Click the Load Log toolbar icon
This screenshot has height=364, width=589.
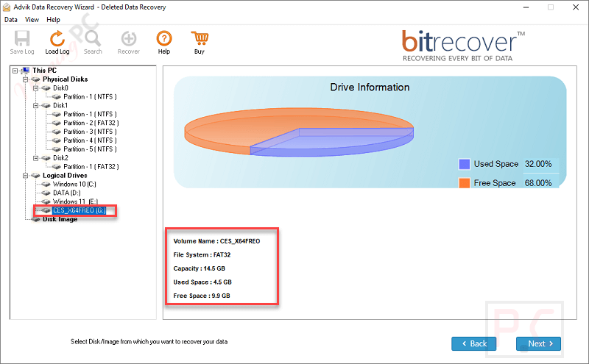57,38
